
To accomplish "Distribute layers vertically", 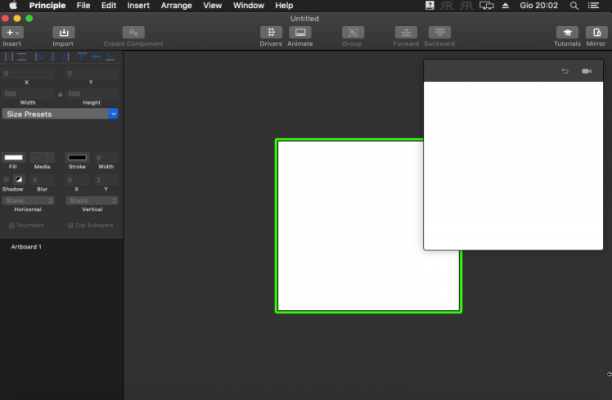I will coord(22,57).
